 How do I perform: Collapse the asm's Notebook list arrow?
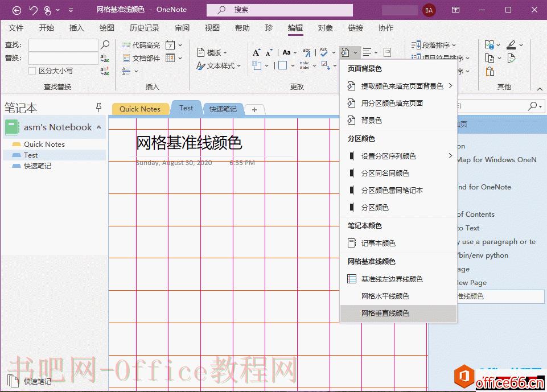coord(98,127)
